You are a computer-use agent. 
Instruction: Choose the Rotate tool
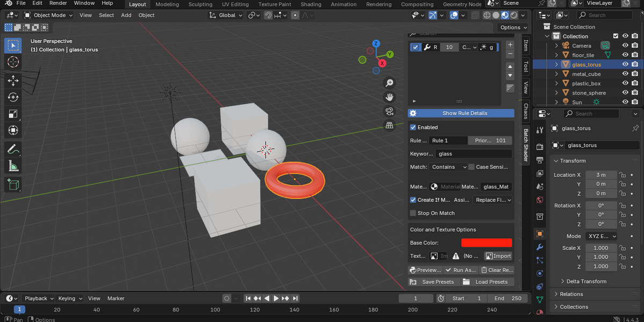click(x=13, y=97)
